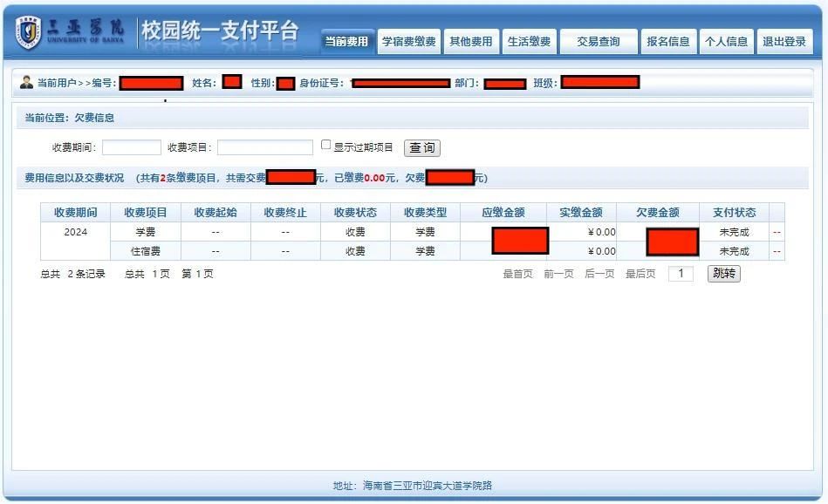Switch to the 学宿费缴费 tab

click(408, 40)
